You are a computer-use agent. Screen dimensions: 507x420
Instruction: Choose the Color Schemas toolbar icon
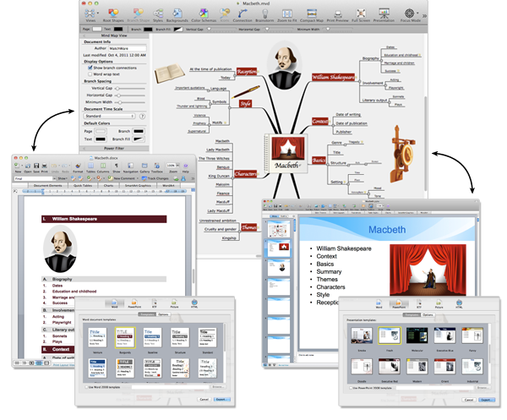click(204, 14)
